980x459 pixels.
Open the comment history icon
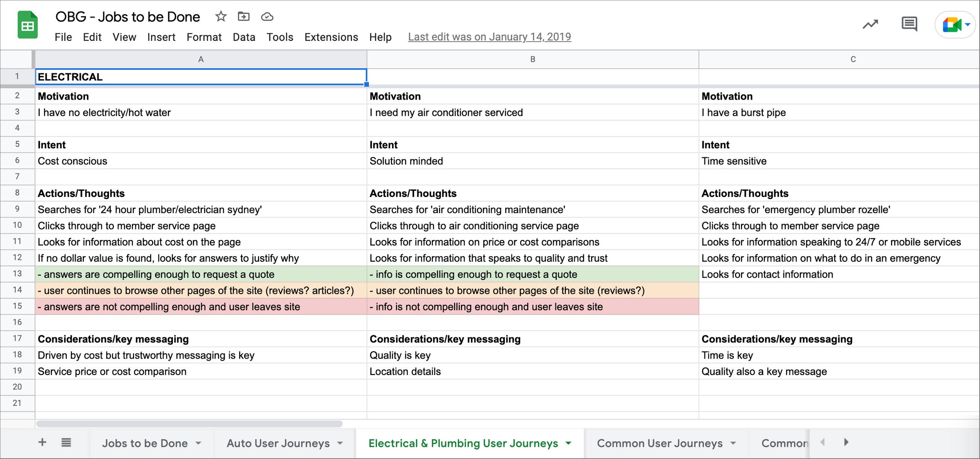coord(909,24)
